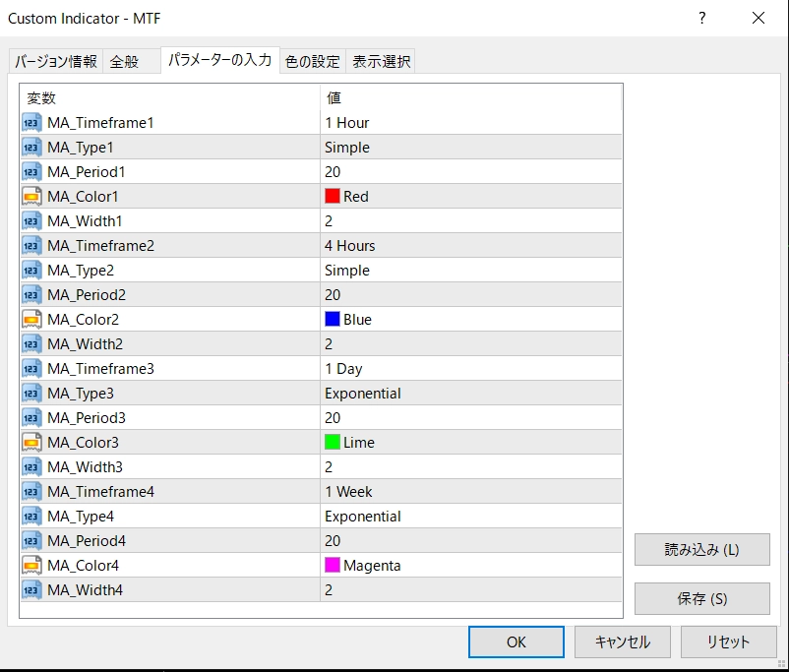This screenshot has height=672, width=789.
Task: Switch to the 色の設定 tab
Action: pos(312,62)
